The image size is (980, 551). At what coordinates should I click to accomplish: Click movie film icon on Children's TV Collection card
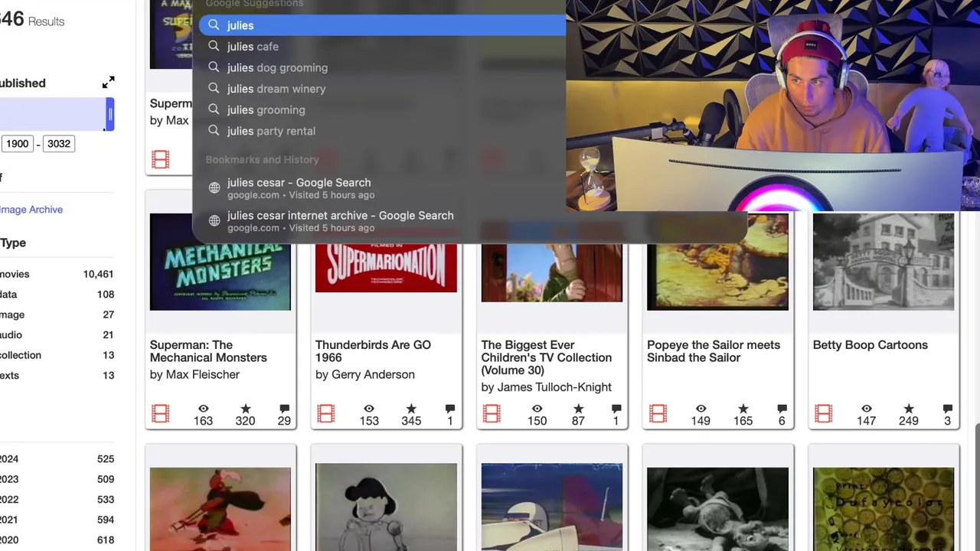[x=492, y=414]
